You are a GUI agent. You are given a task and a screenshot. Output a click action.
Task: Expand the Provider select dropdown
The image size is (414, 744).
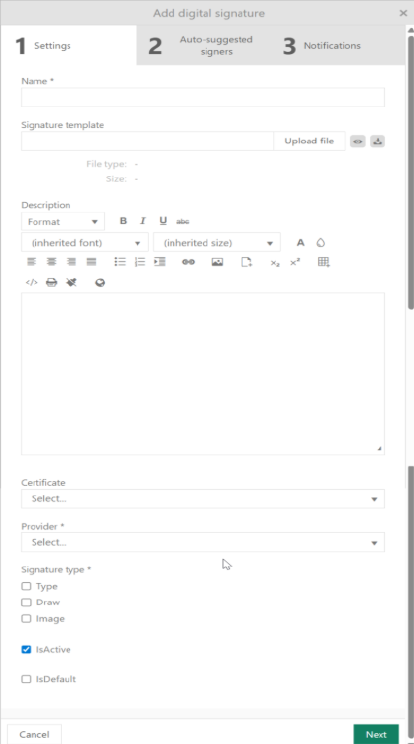[x=203, y=542]
